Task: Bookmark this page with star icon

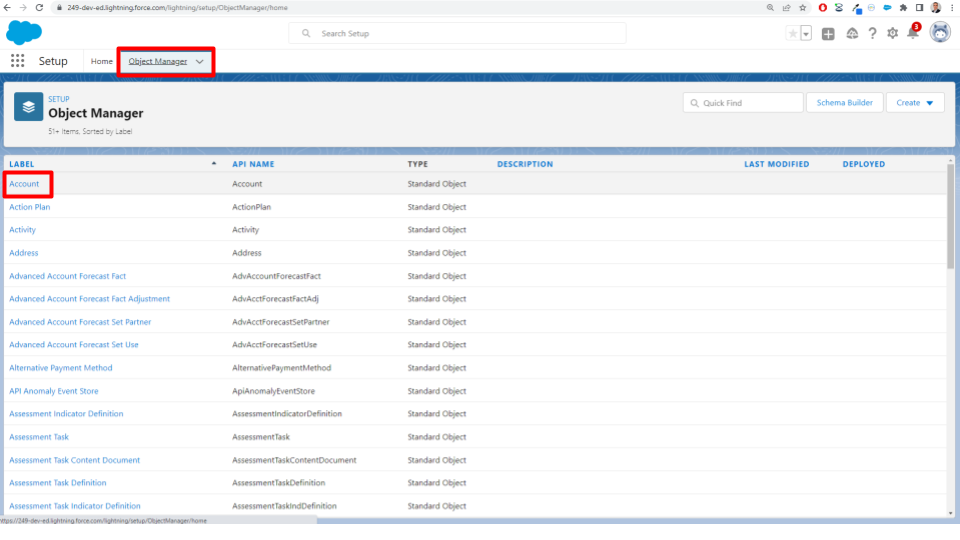Action: [x=803, y=7]
